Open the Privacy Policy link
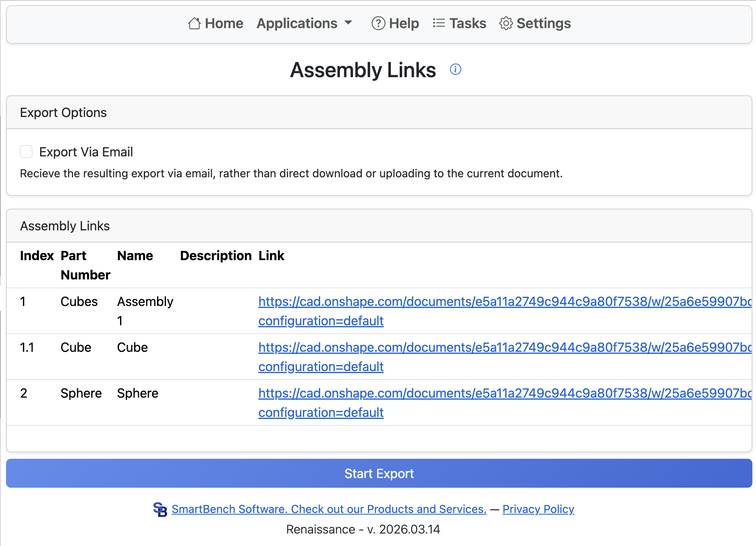The width and height of the screenshot is (756, 546). pyautogui.click(x=538, y=509)
